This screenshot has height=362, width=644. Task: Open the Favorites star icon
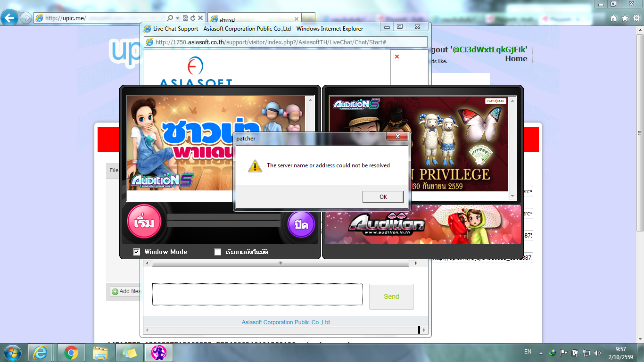[625, 18]
